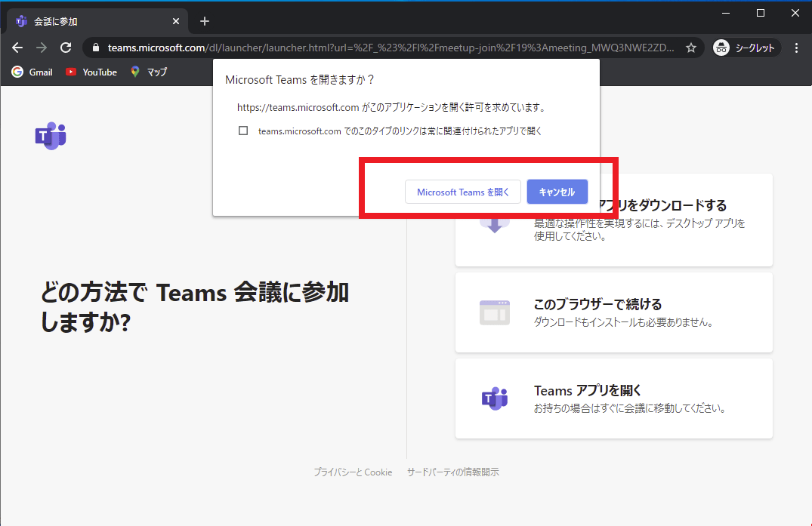This screenshot has width=812, height=526.
Task: Click the キャンセル button in the dialog
Action: [x=557, y=192]
